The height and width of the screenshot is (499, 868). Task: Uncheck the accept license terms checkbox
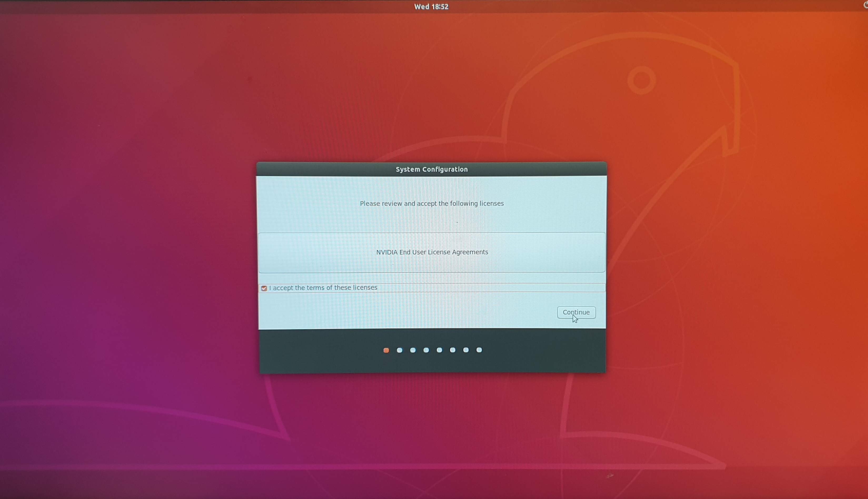pyautogui.click(x=264, y=288)
